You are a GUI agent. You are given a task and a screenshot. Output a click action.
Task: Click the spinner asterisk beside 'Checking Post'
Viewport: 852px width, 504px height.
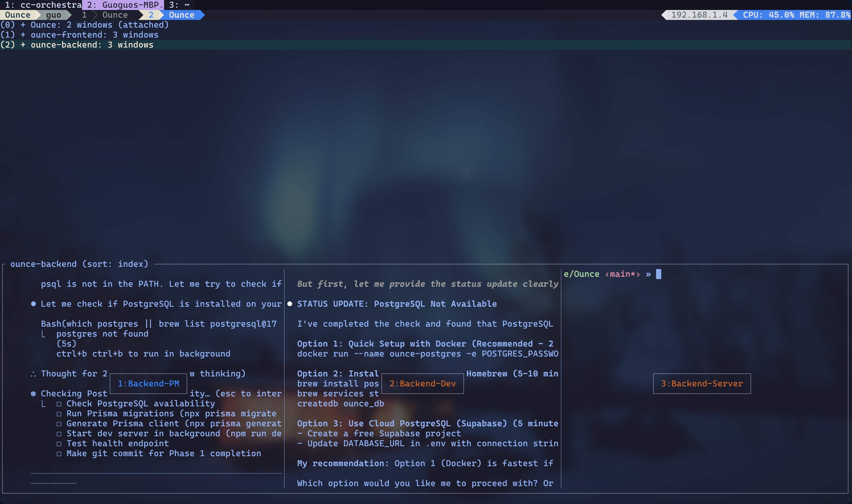(x=33, y=394)
